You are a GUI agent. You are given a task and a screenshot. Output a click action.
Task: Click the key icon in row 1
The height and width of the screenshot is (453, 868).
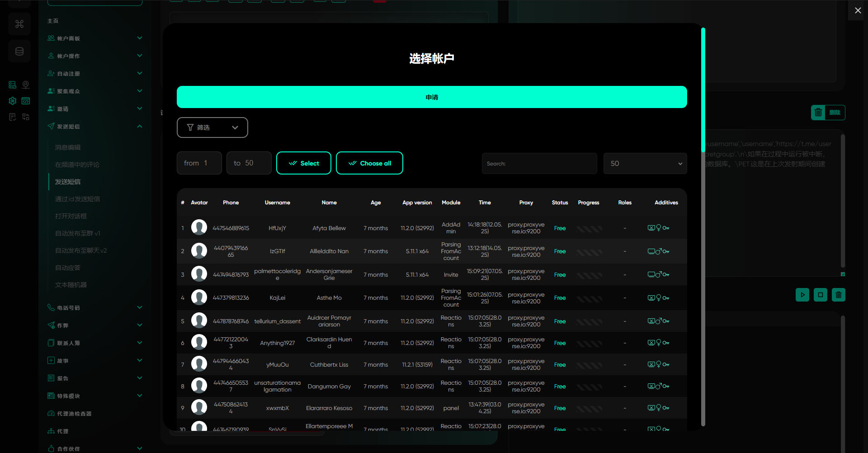(x=666, y=228)
